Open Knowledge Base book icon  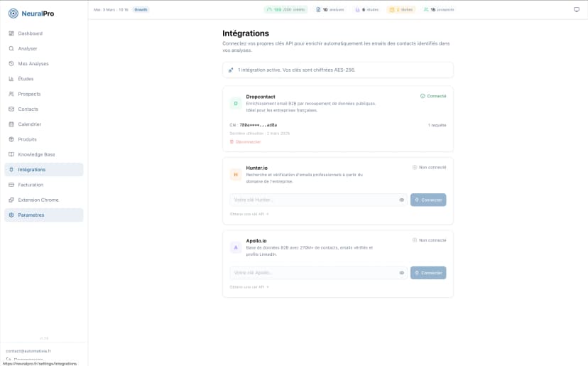coord(11,154)
